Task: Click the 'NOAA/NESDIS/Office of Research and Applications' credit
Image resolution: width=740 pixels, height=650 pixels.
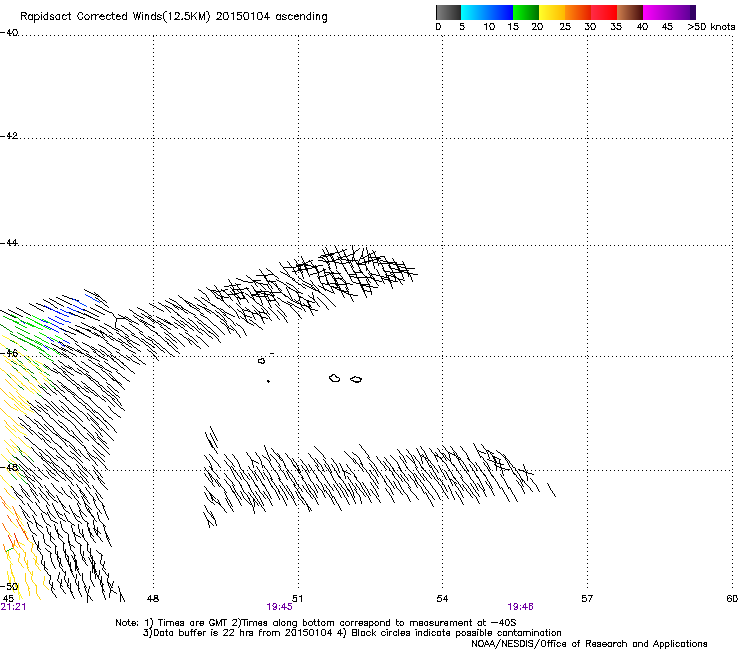Action: (589, 644)
